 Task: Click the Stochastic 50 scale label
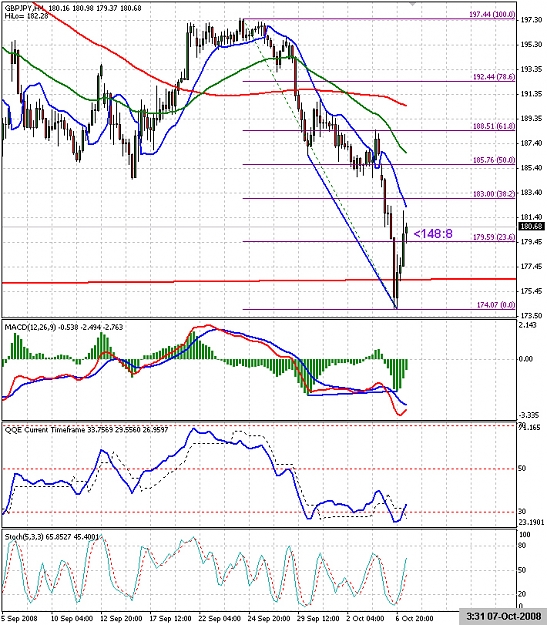click(522, 571)
